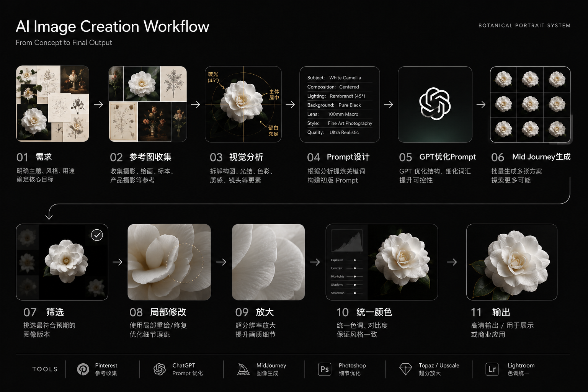The height and width of the screenshot is (392, 588).
Task: Open the step 02 reference collection image
Action: click(148, 104)
